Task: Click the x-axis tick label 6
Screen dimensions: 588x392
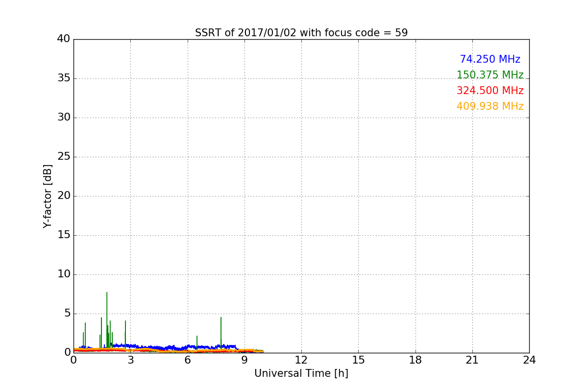Action: click(x=188, y=360)
